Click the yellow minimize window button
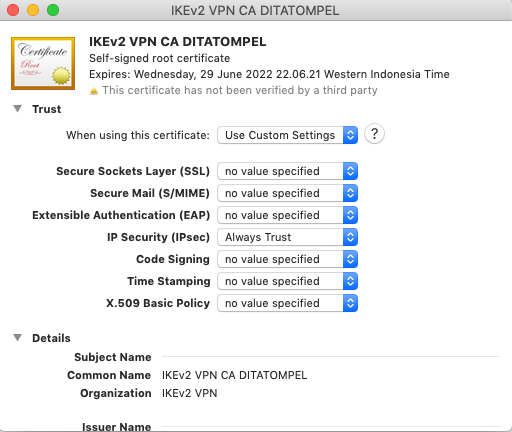This screenshot has height=432, width=512. click(x=33, y=10)
